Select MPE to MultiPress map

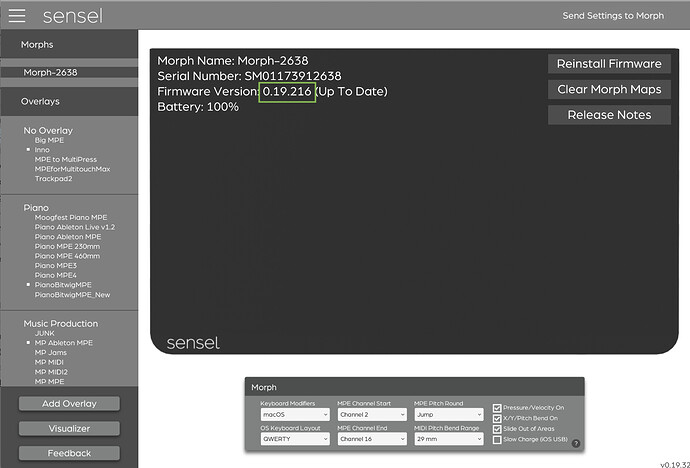click(x=66, y=160)
